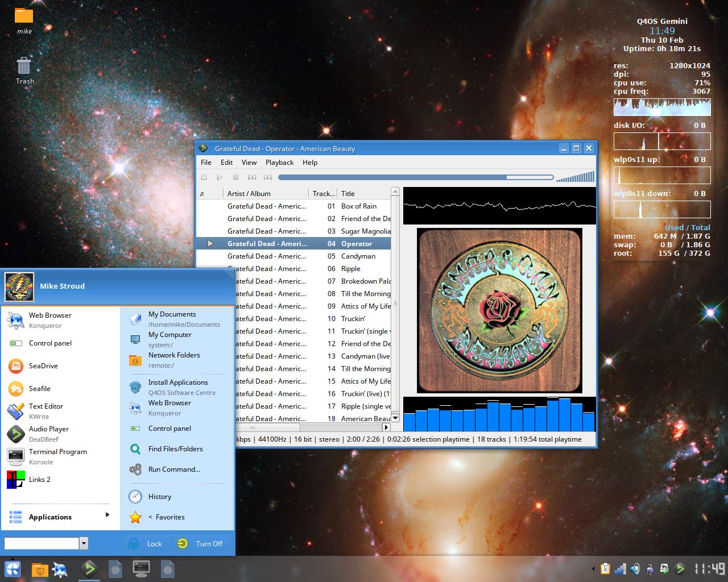Click the Mike Stroud user avatar

[19, 286]
